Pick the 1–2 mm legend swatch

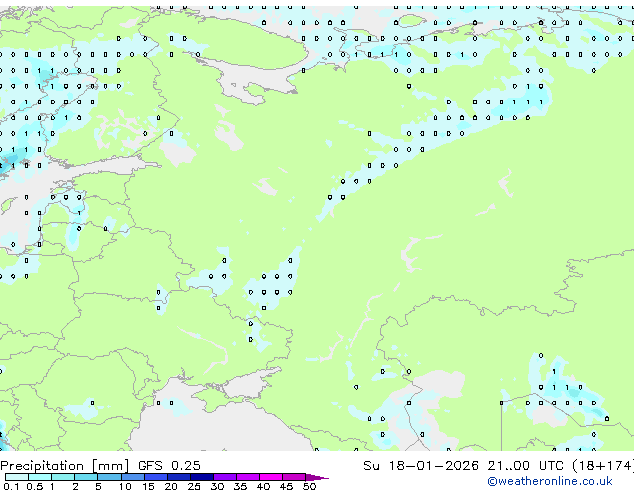click(63, 477)
